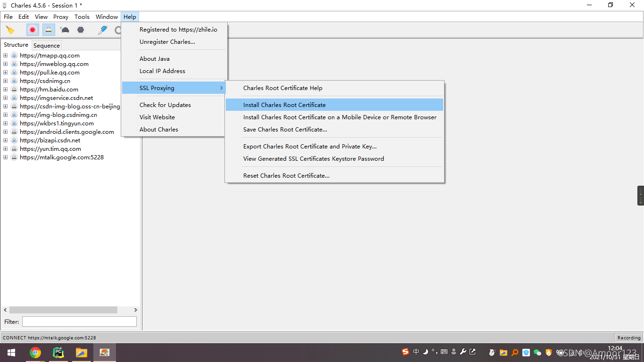The height and width of the screenshot is (362, 644).
Task: Expand the https://tmapp.qq.com node
Action: click(5, 56)
